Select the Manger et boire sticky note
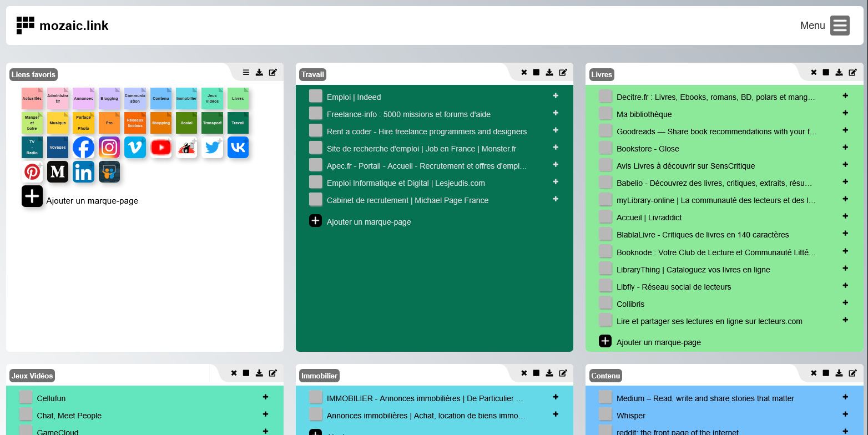This screenshot has height=435, width=868. pyautogui.click(x=32, y=123)
